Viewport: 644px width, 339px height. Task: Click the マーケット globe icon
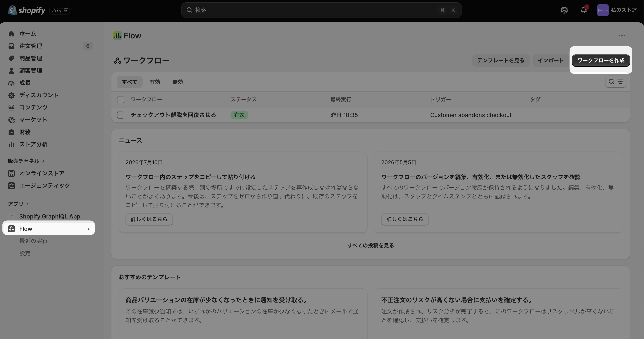coord(11,120)
